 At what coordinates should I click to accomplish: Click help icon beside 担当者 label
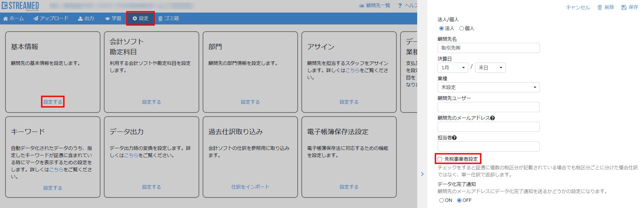[x=454, y=138]
